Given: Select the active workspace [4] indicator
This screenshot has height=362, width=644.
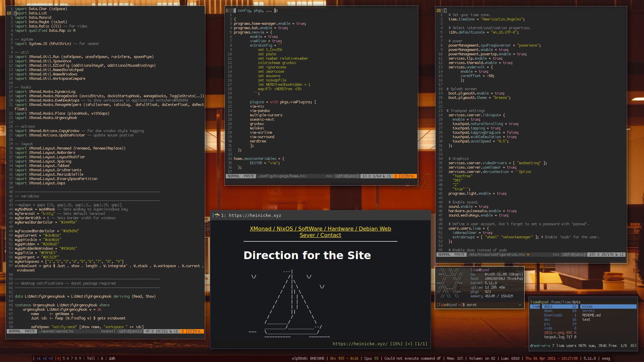Looking at the screenshot, I should click(x=58, y=358).
